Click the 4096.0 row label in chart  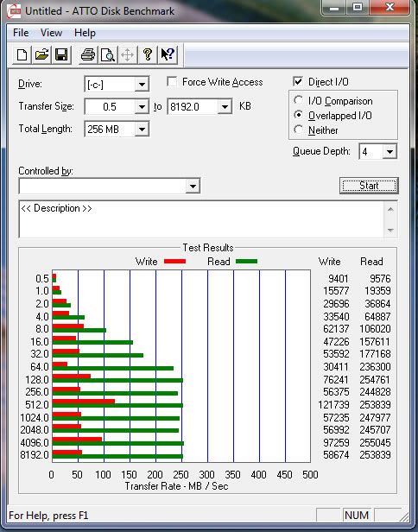(35, 443)
